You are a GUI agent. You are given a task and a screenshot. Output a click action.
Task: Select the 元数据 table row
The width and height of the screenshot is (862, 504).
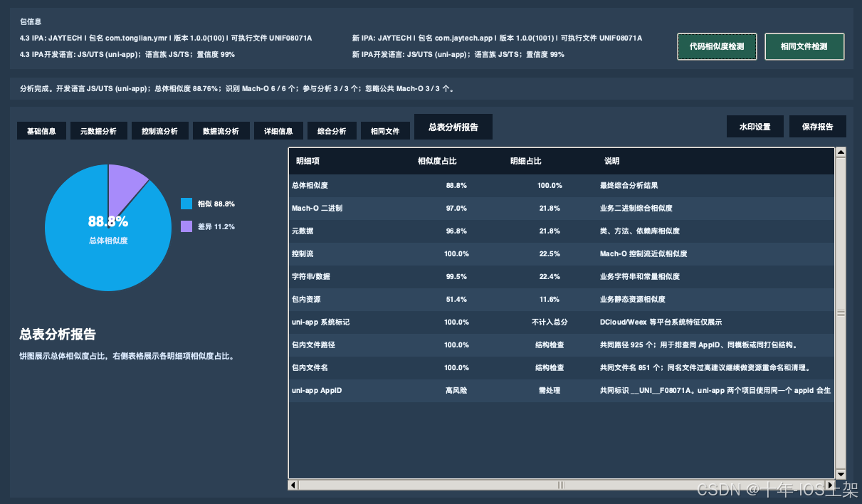(x=561, y=231)
